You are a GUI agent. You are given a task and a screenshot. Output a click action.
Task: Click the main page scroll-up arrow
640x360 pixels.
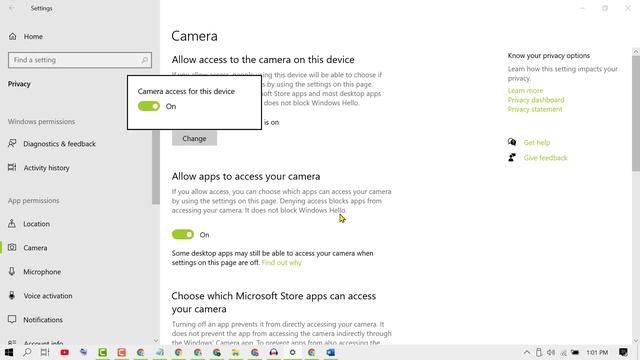point(636,52)
